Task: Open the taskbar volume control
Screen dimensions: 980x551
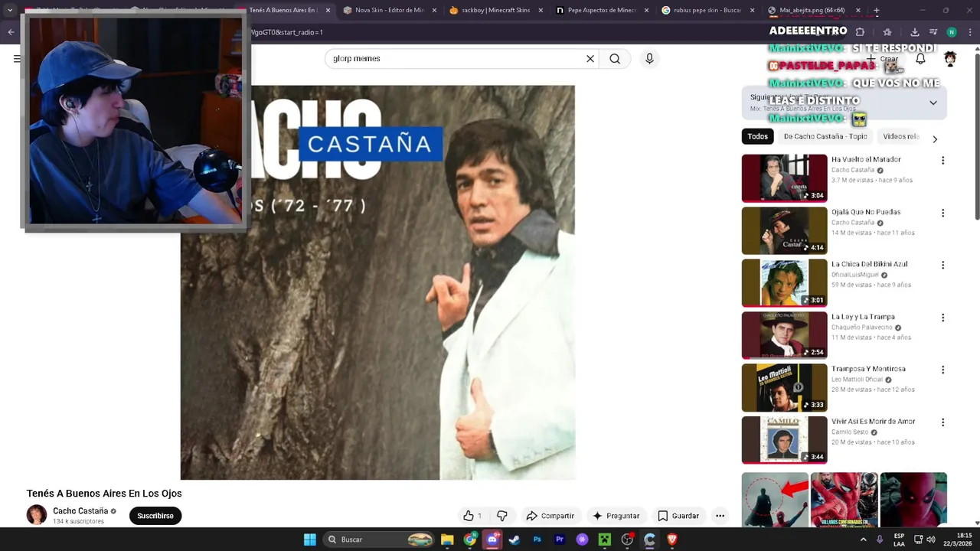Action: (931, 540)
